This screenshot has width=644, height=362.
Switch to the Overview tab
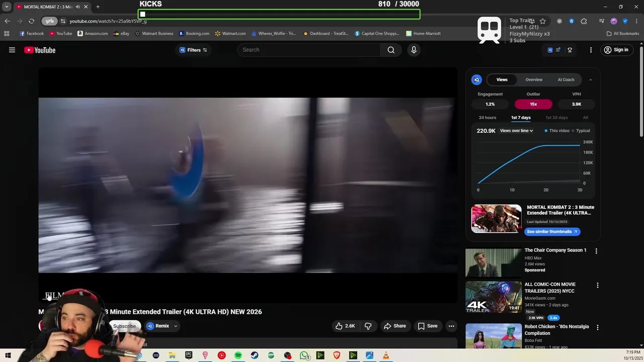coord(534,79)
